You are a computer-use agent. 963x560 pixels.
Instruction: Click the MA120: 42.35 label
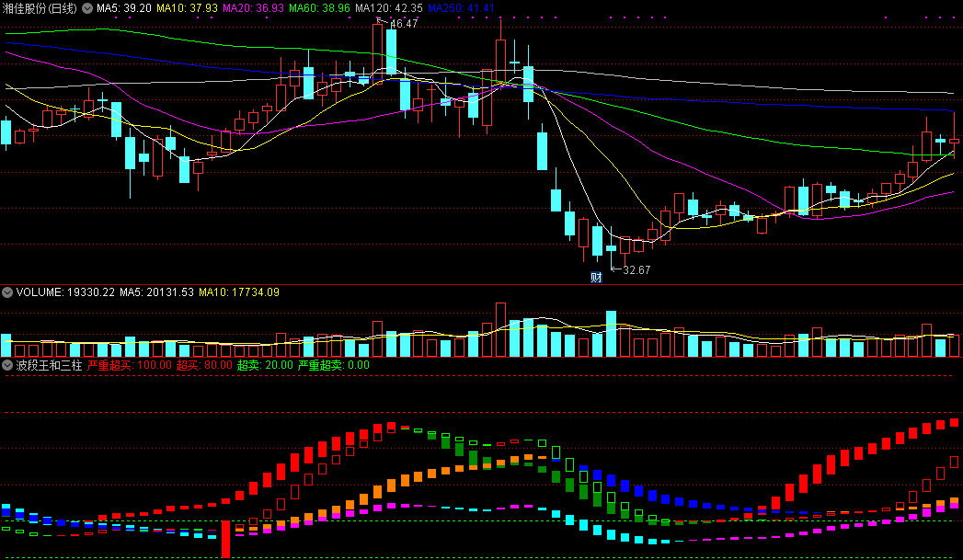point(389,8)
